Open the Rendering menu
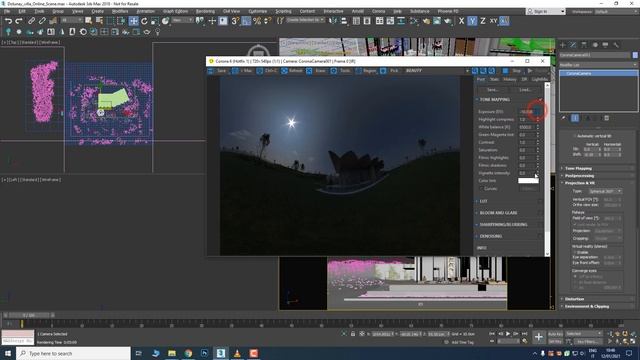The width and height of the screenshot is (640, 360). click(205, 11)
